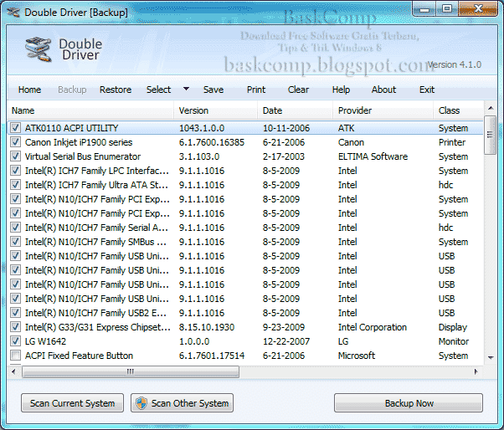Click version 8.15.10.1930 cell
The image size is (504, 430).
coord(207,327)
